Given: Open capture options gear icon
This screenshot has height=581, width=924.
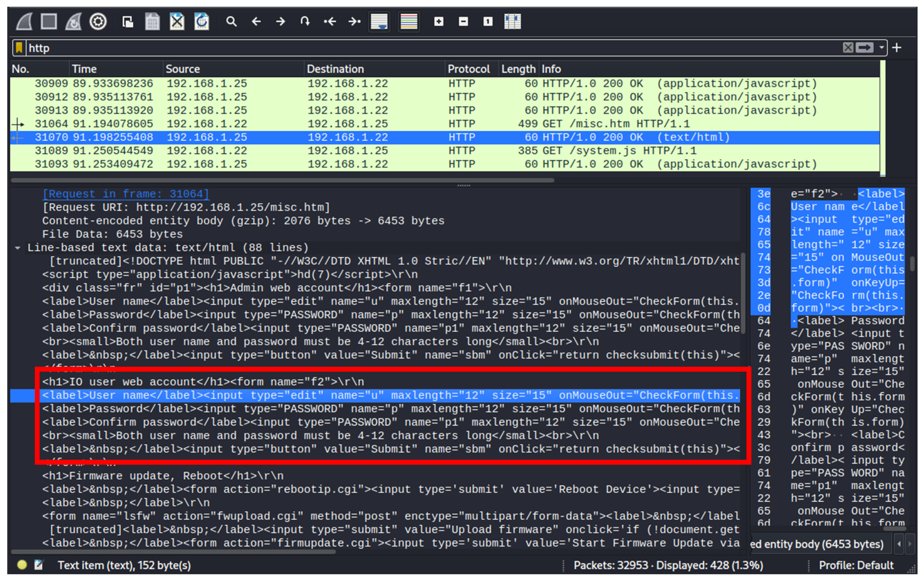Looking at the screenshot, I should point(98,22).
